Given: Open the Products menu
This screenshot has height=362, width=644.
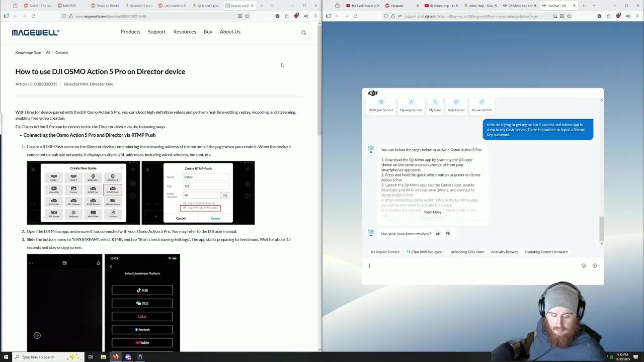Looking at the screenshot, I should (x=130, y=32).
